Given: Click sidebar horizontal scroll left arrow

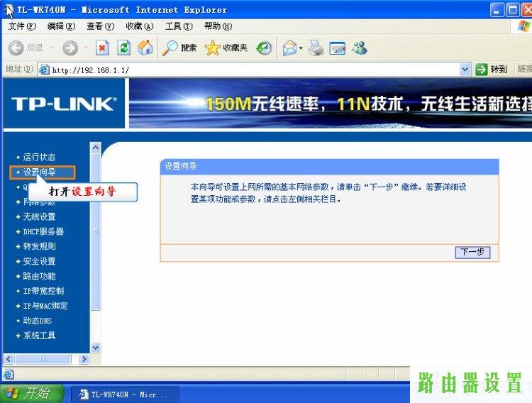Looking at the screenshot, I should [9, 359].
